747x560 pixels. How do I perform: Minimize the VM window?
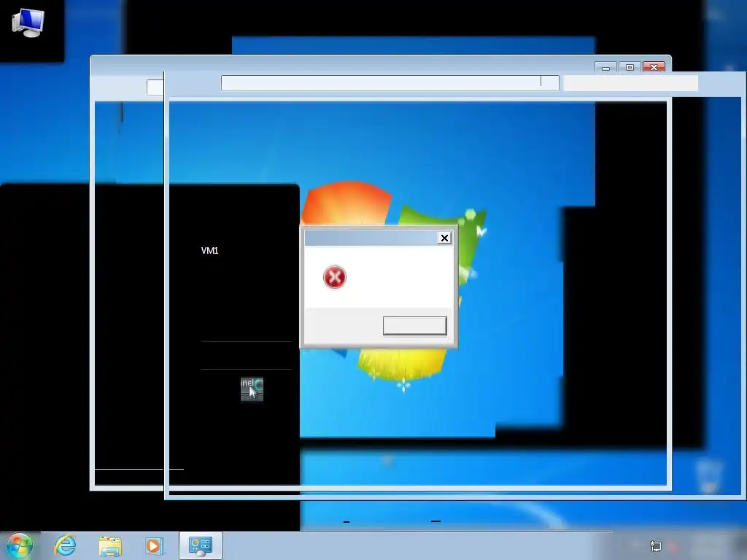[x=605, y=68]
